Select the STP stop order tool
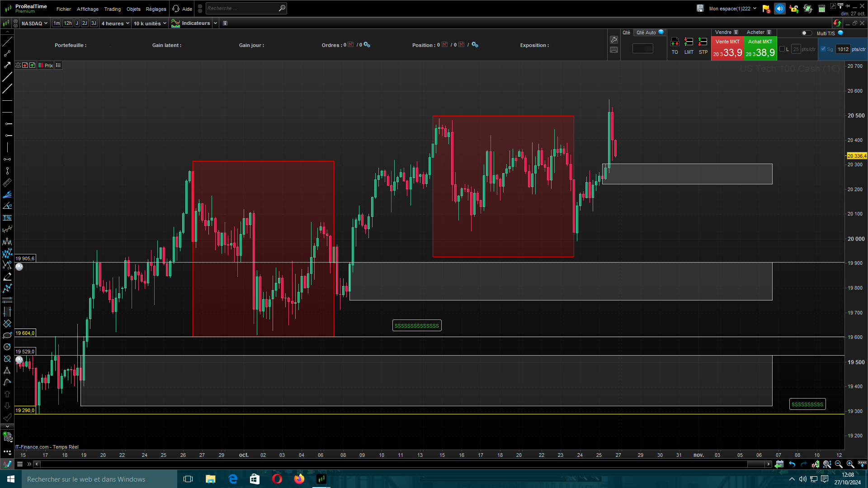 [x=703, y=45]
